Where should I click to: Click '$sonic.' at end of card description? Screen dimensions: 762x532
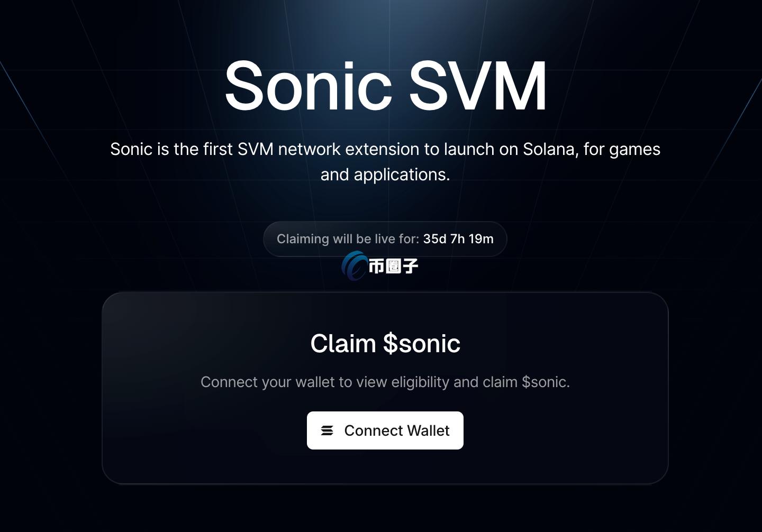tap(546, 382)
